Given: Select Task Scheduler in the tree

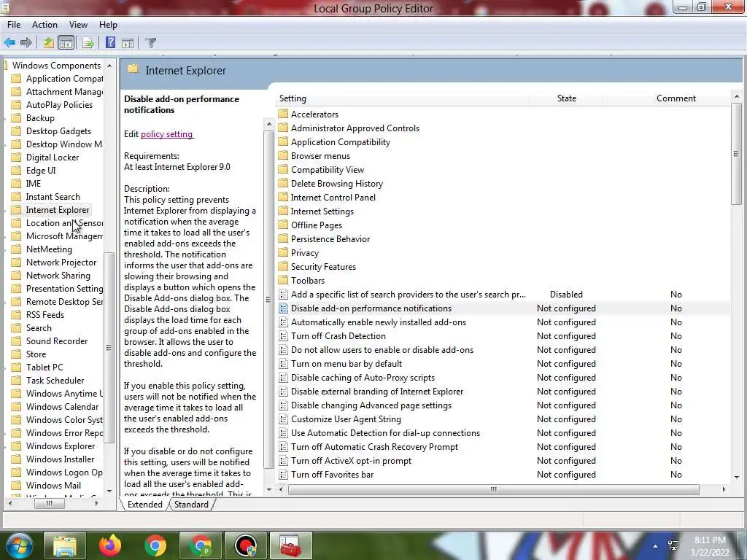Looking at the screenshot, I should 55,381.
